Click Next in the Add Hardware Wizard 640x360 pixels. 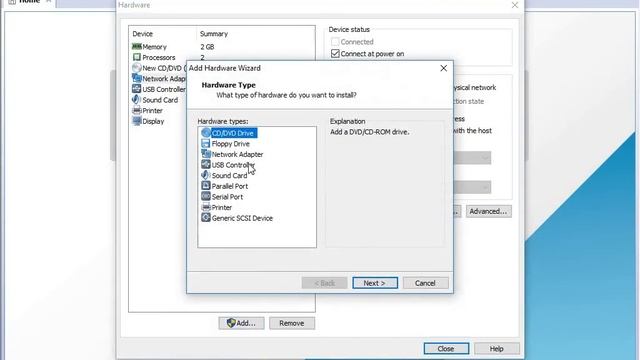[x=375, y=283]
